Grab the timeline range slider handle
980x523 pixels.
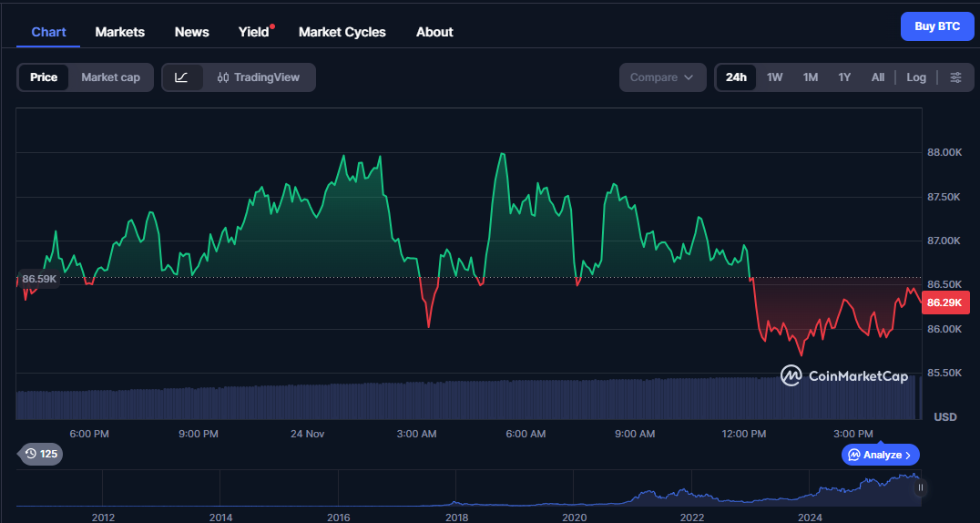point(921,488)
